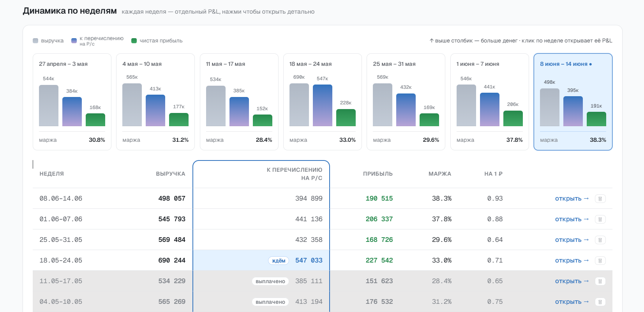This screenshot has width=644, height=312.
Task: Click the green 228к bar in the chart
Action: [346, 118]
